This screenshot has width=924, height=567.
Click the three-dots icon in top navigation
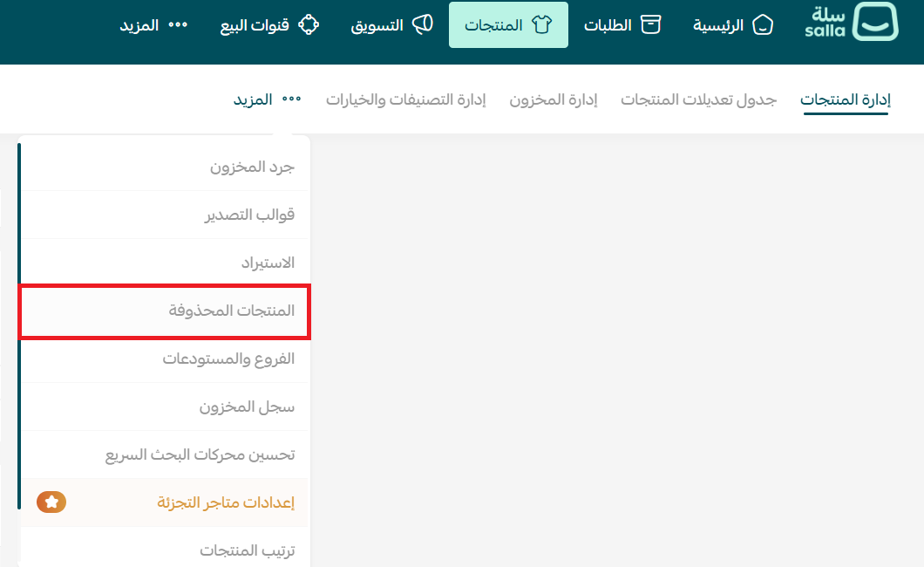[177, 24]
